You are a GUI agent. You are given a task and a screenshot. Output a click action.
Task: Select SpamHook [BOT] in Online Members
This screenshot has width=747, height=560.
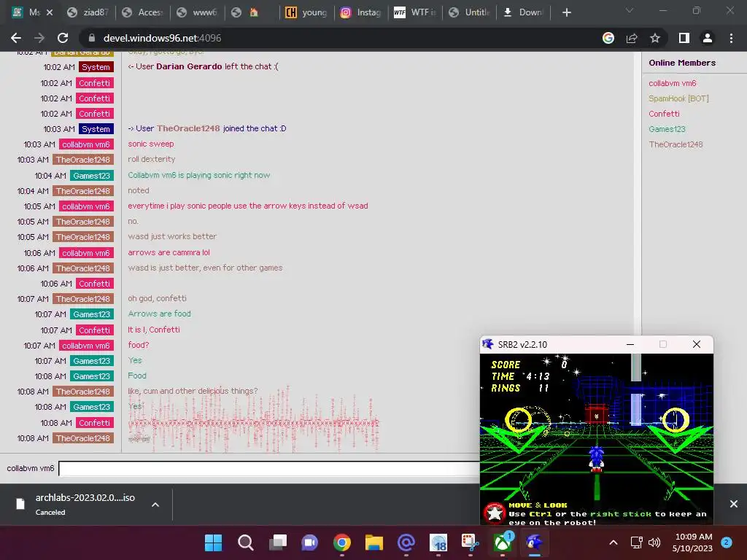[x=678, y=98]
